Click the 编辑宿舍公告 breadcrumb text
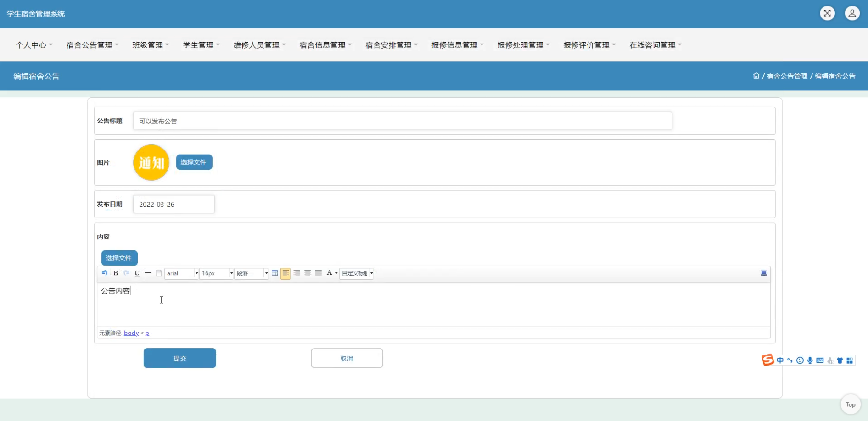868x421 pixels. (x=835, y=76)
